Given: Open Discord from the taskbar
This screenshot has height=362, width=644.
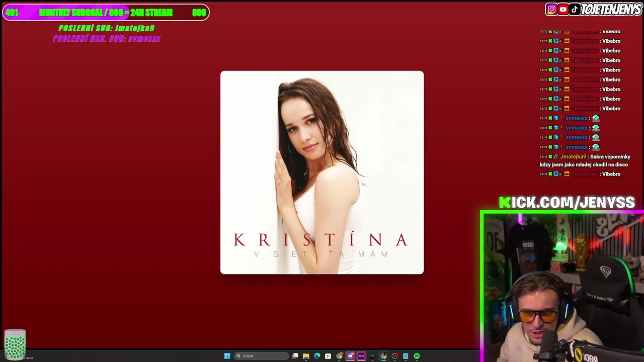Looking at the screenshot, I should [351, 356].
